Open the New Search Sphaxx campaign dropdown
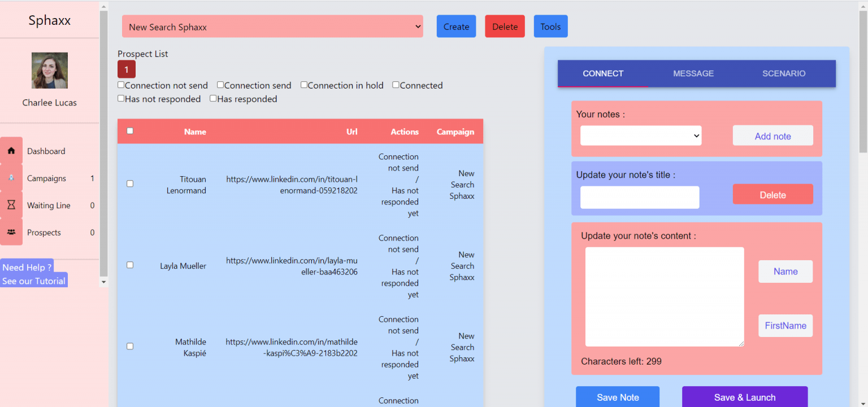The width and height of the screenshot is (868, 407). pyautogui.click(x=272, y=27)
